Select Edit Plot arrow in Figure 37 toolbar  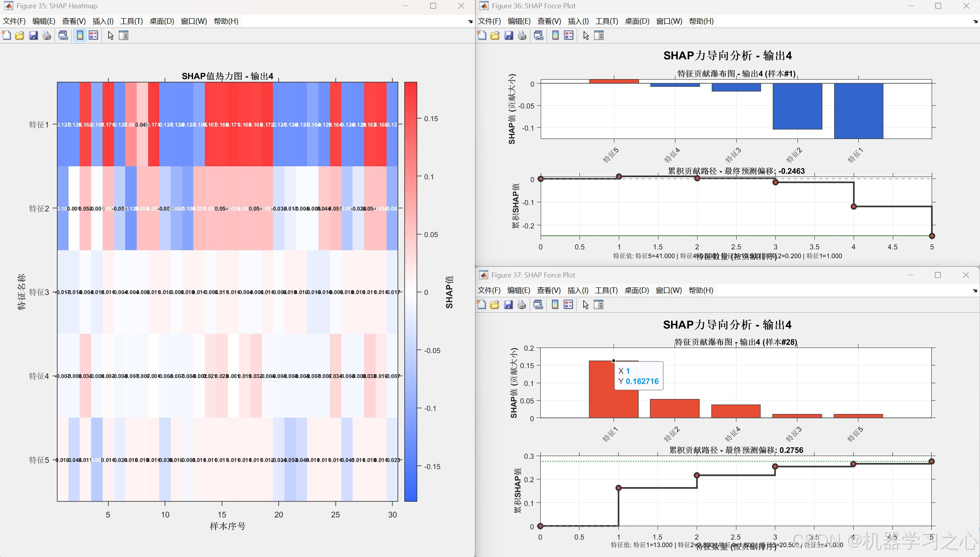click(585, 305)
